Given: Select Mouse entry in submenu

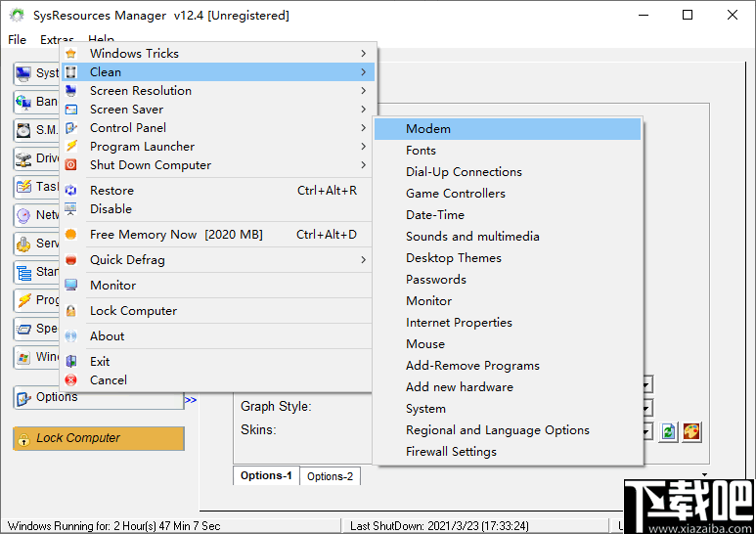Looking at the screenshot, I should click(x=508, y=344).
